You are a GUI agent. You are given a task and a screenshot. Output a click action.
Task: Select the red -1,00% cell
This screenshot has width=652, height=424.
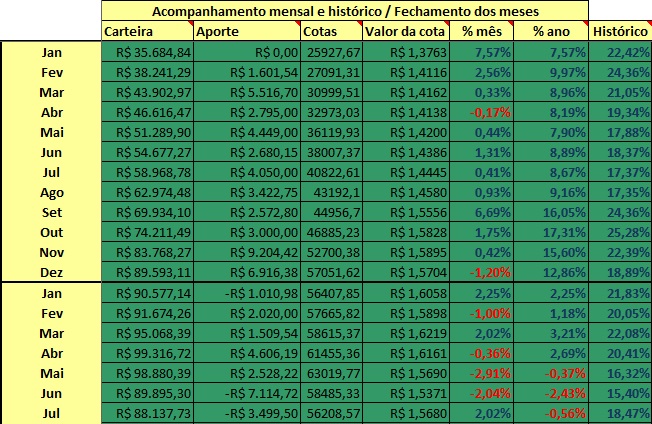tap(482, 313)
